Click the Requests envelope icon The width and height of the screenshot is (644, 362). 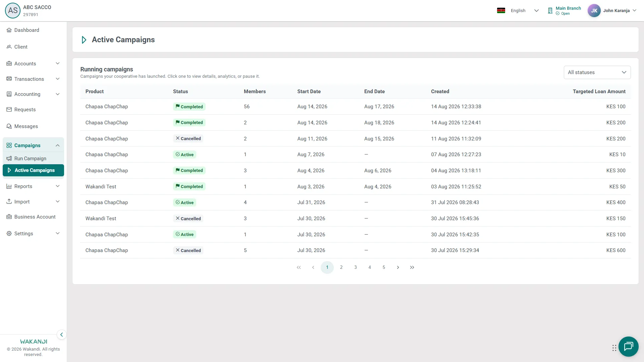tap(9, 110)
